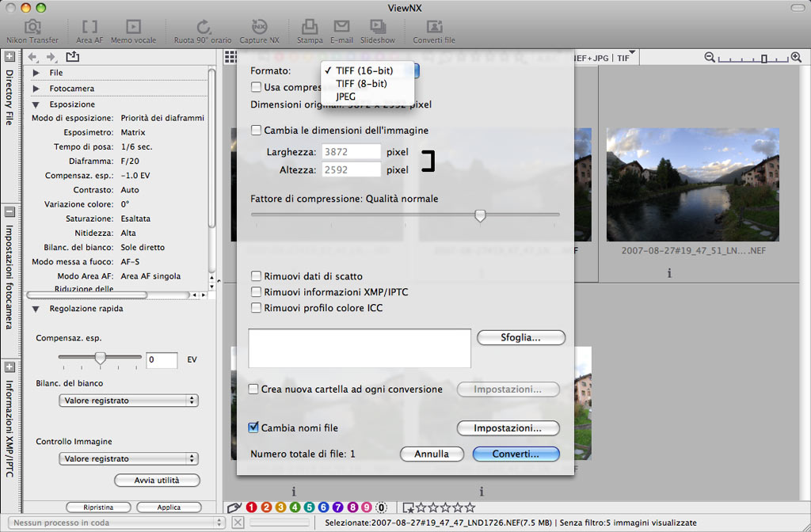Clear the star rating with the crossed-star icon
Screen dimensions: 811x532
point(408,507)
